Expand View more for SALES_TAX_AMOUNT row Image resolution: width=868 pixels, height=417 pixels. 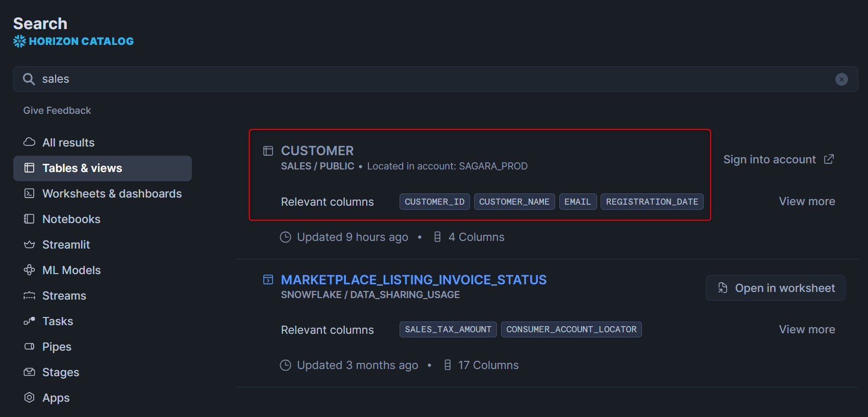[x=807, y=329]
